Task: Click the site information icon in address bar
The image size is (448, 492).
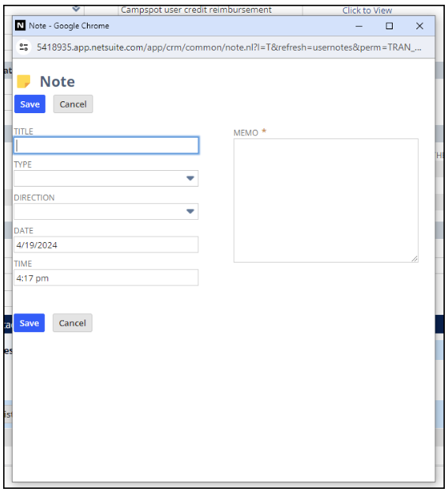Action: coord(24,47)
